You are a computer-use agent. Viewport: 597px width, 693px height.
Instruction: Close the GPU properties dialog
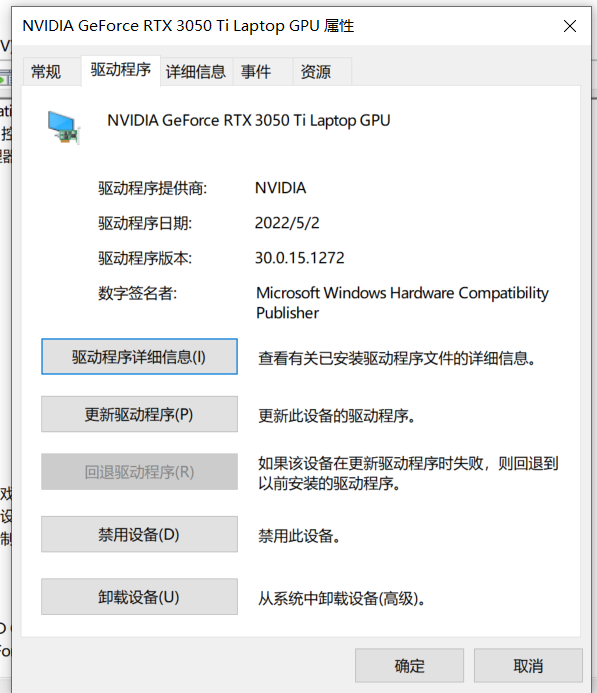pos(570,26)
